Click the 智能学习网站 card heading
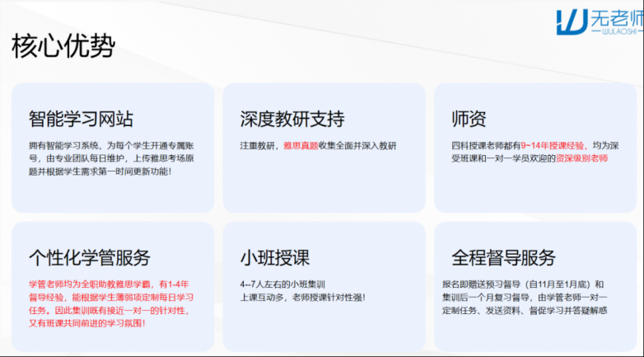This screenshot has width=644, height=357. pos(81,119)
